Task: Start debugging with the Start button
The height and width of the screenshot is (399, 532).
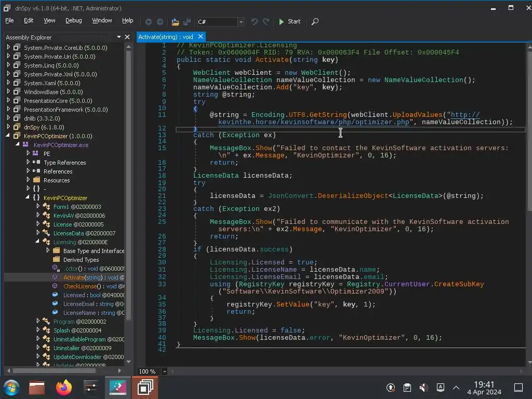Action: [x=289, y=21]
